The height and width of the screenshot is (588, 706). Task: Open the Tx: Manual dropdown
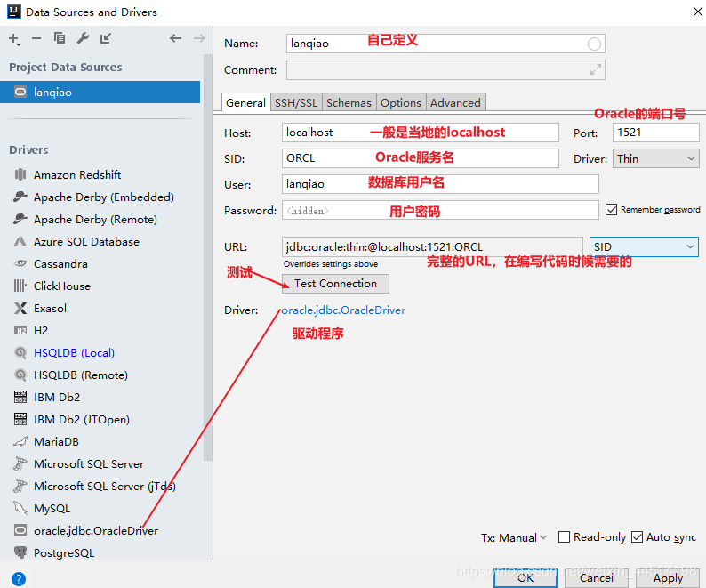(x=514, y=537)
